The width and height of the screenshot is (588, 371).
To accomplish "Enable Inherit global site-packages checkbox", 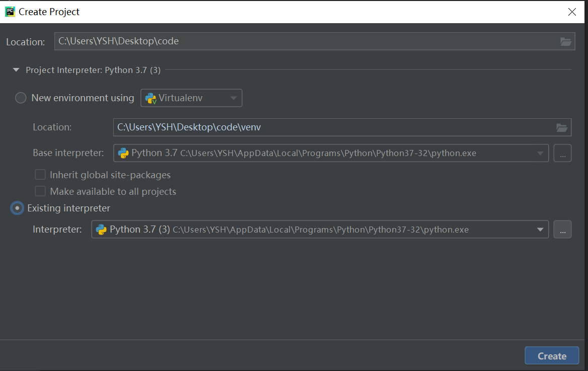I will pyautogui.click(x=40, y=175).
